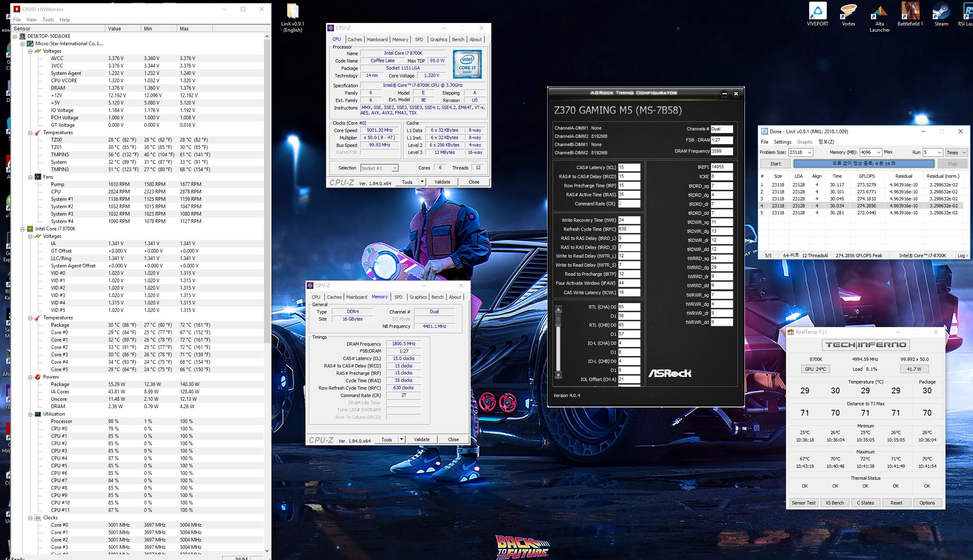Click the tREFI value input field
Screen dimensions: 973x560
point(721,167)
